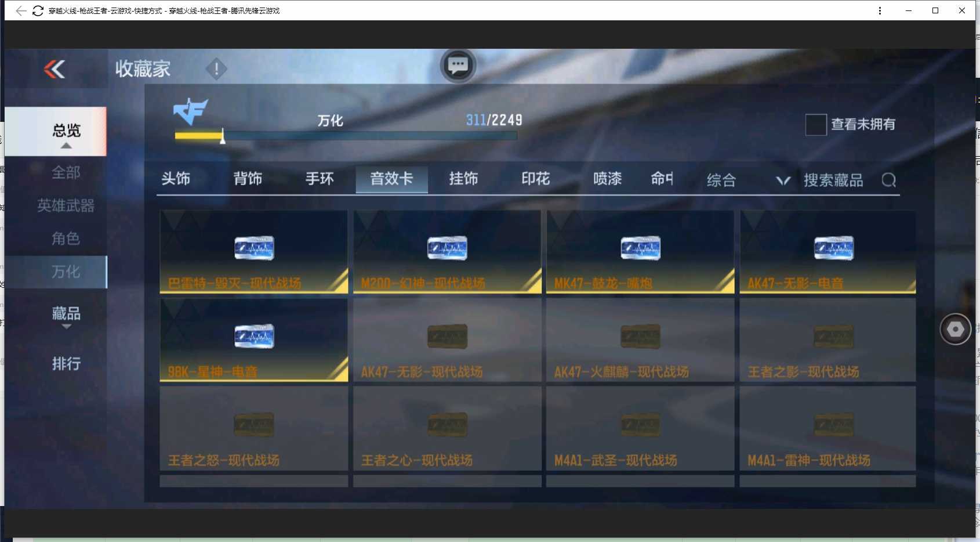
Task: Switch to the 头饰 tab
Action: coord(176,179)
